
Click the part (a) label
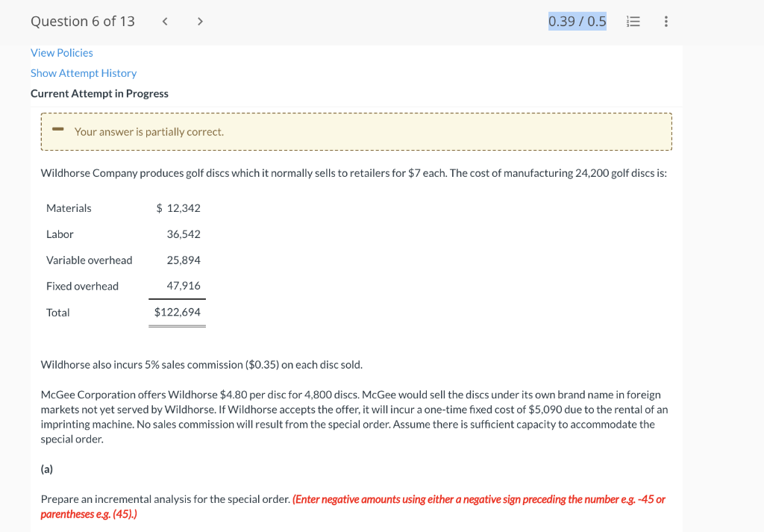point(46,469)
